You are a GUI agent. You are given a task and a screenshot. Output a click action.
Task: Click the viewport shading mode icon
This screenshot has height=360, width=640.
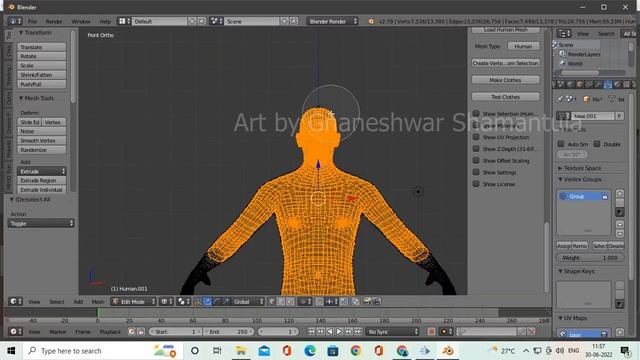click(166, 301)
